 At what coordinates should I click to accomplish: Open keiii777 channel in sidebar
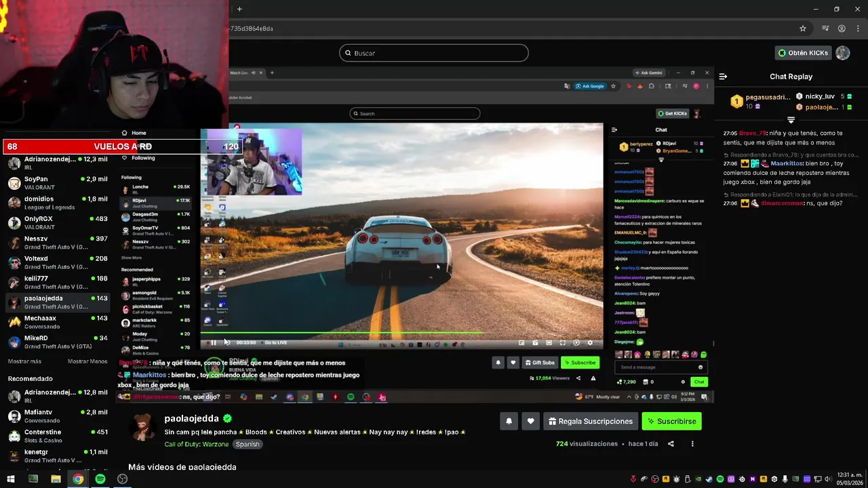58,282
